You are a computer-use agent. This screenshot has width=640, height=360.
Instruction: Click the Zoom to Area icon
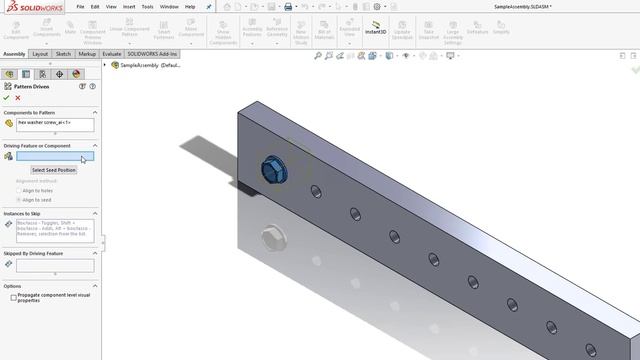pyautogui.click(x=329, y=56)
